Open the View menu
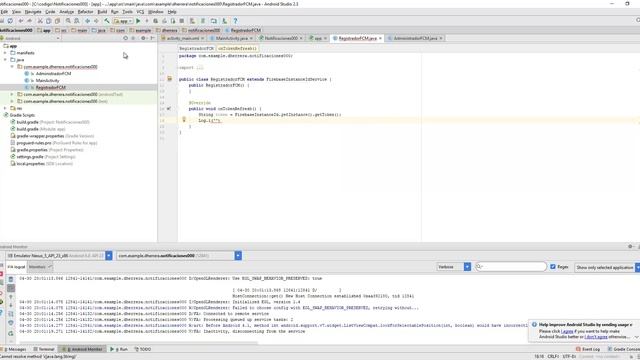This screenshot has height=360, width=640. click(16, 12)
